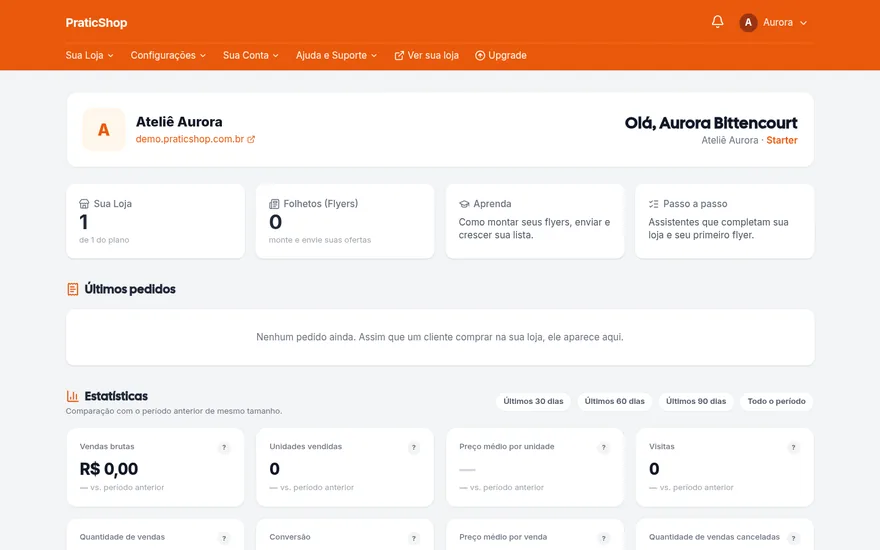Open the Passo a passo card

click(x=725, y=221)
